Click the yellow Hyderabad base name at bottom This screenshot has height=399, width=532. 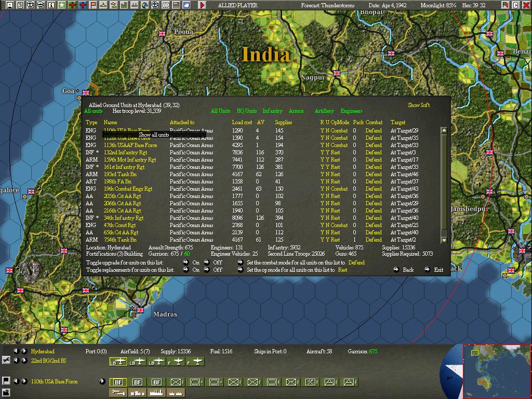tap(43, 351)
